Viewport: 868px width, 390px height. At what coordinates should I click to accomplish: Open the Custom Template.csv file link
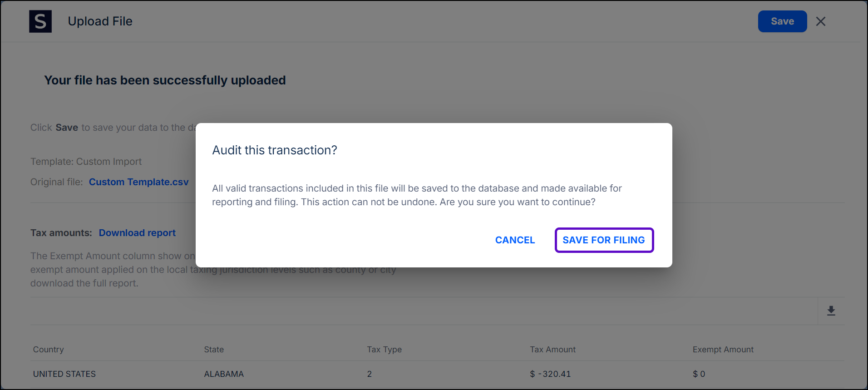138,182
